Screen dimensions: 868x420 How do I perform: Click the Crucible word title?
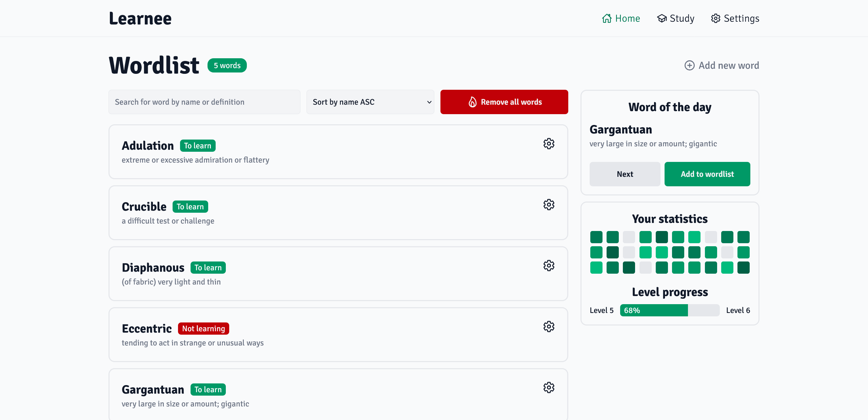pyautogui.click(x=144, y=207)
